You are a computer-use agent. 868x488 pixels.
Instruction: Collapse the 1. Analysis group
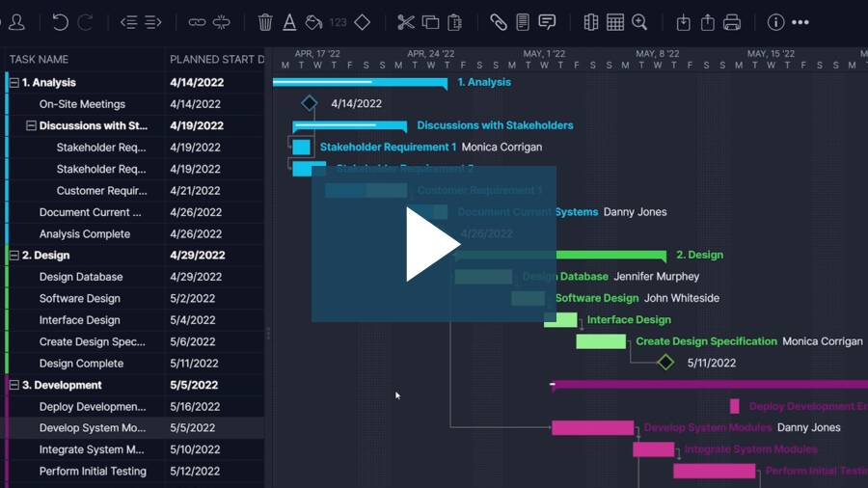(14, 82)
